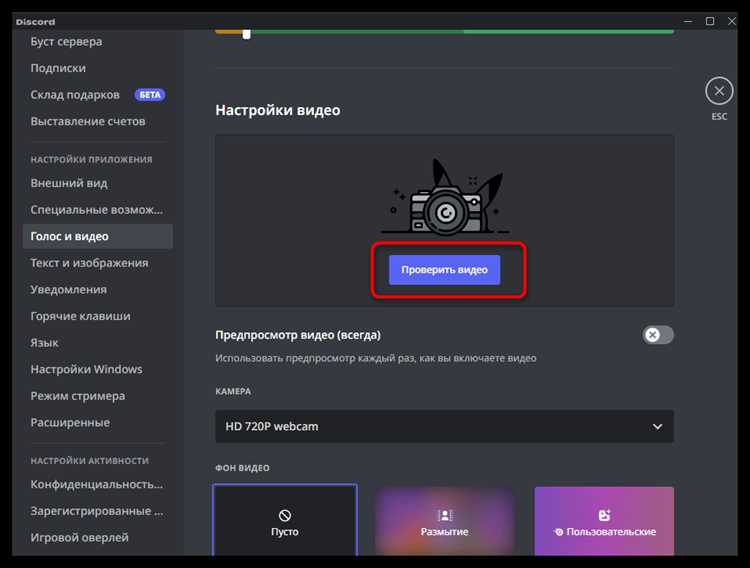Open Уведомления settings
The image size is (750, 568).
coord(68,290)
